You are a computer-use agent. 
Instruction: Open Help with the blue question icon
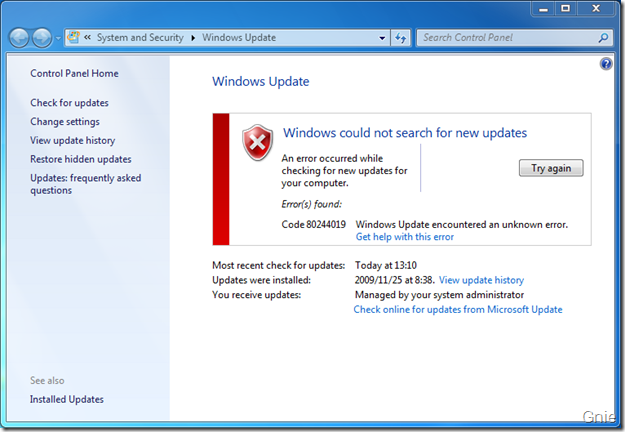[x=606, y=64]
